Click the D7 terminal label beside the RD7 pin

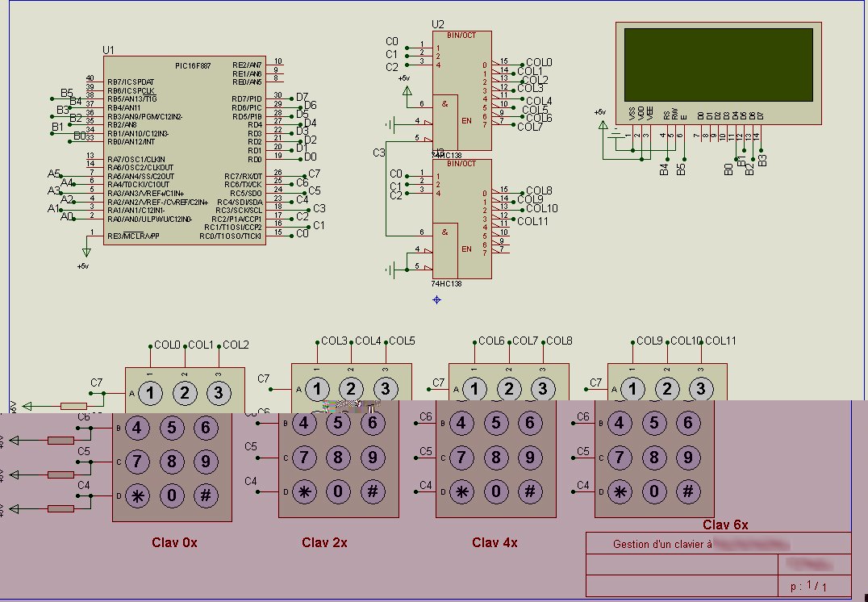pos(302,98)
